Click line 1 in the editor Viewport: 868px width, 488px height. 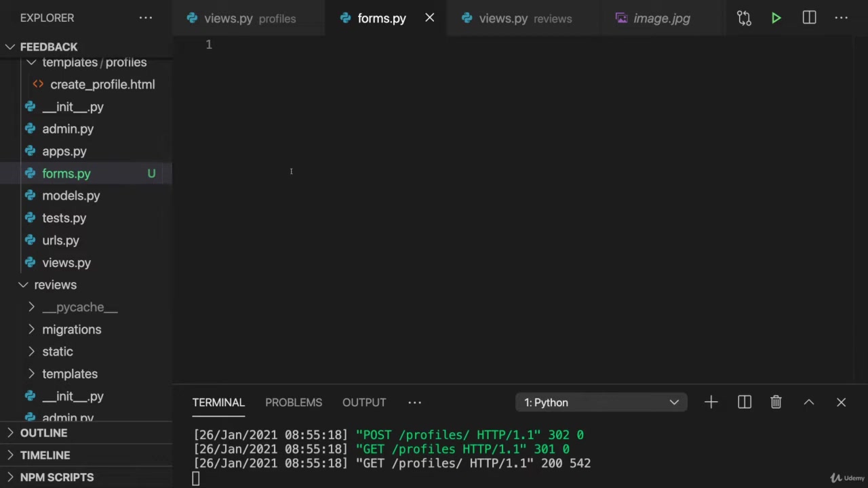point(407,45)
